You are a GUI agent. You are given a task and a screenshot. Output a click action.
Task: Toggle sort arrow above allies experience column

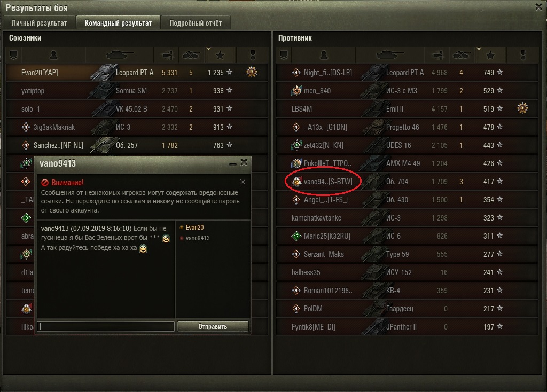208,49
